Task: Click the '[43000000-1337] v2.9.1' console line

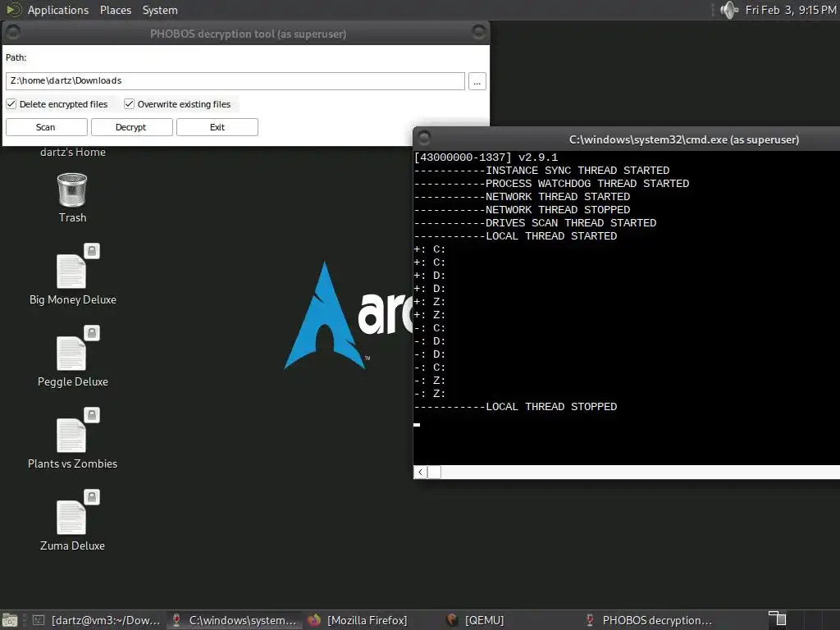Action: point(486,157)
